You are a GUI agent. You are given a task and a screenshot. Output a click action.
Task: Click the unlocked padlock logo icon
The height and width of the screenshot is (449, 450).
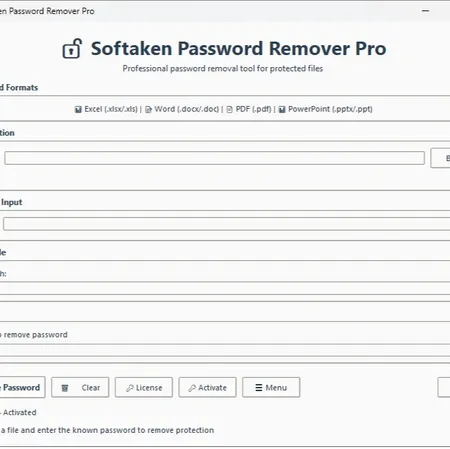72,49
